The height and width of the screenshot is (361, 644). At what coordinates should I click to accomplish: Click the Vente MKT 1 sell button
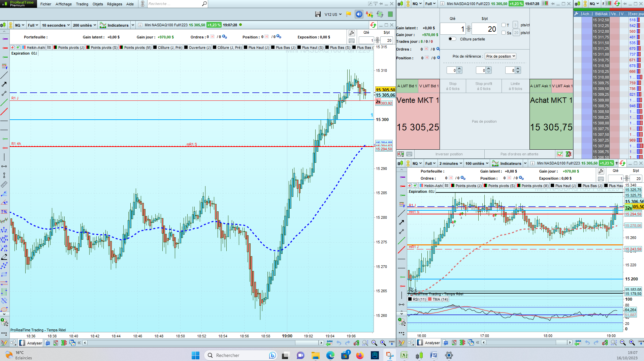[418, 115]
